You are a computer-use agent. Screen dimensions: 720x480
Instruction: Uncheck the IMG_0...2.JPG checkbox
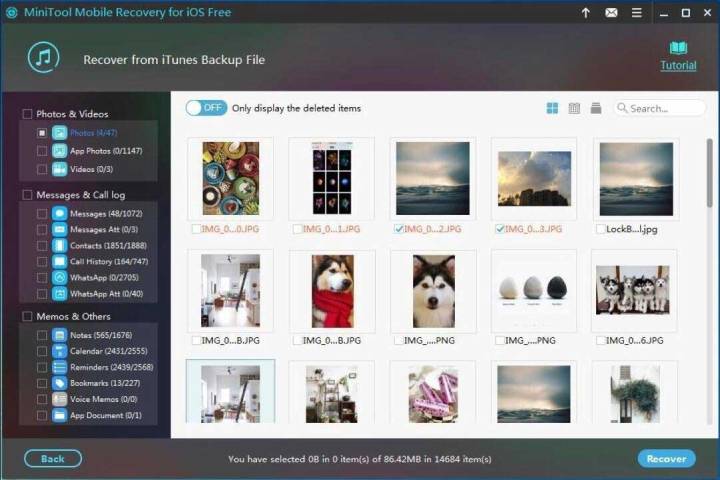399,229
